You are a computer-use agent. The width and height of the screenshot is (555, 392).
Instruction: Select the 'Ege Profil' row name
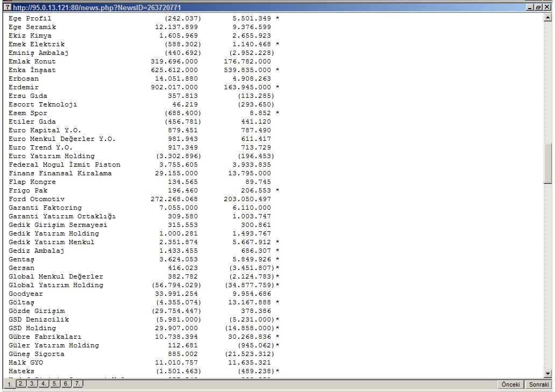[x=30, y=18]
